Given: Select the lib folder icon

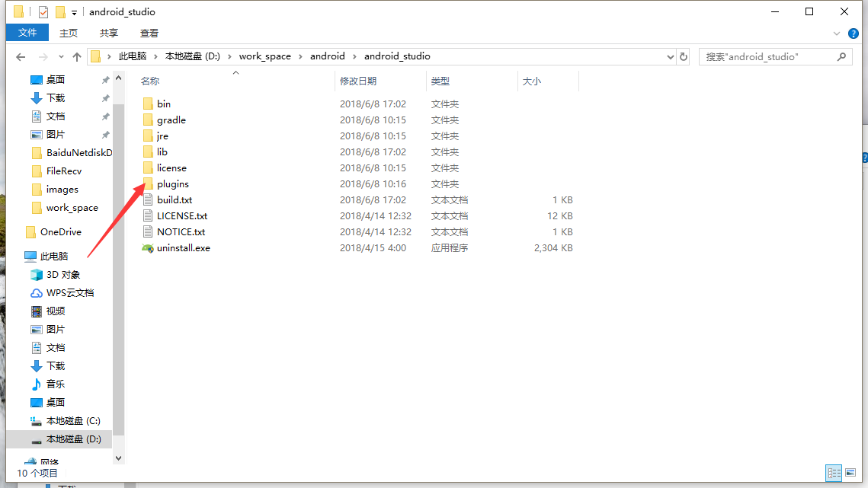Looking at the screenshot, I should (148, 152).
